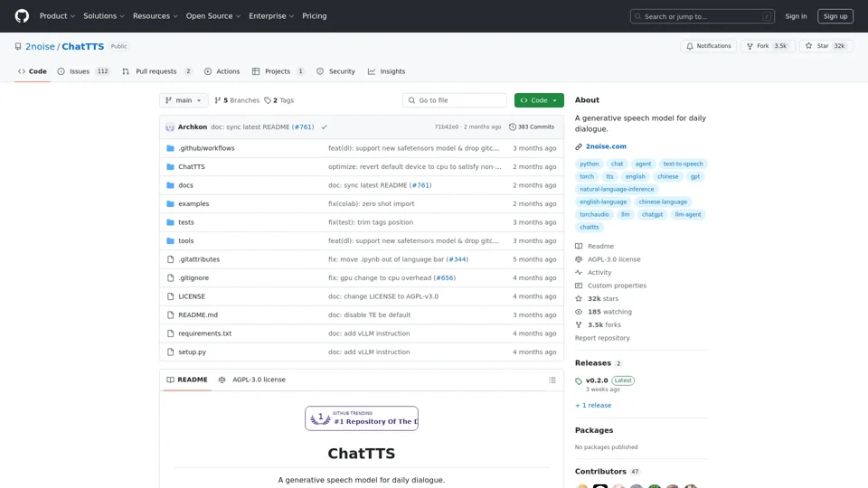Click the book icon beside Readme
Screen dimensions: 868x488
[579, 246]
